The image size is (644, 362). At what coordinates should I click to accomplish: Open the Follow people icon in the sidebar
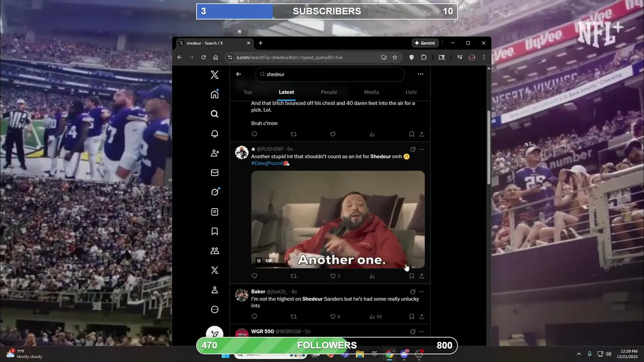point(214,153)
